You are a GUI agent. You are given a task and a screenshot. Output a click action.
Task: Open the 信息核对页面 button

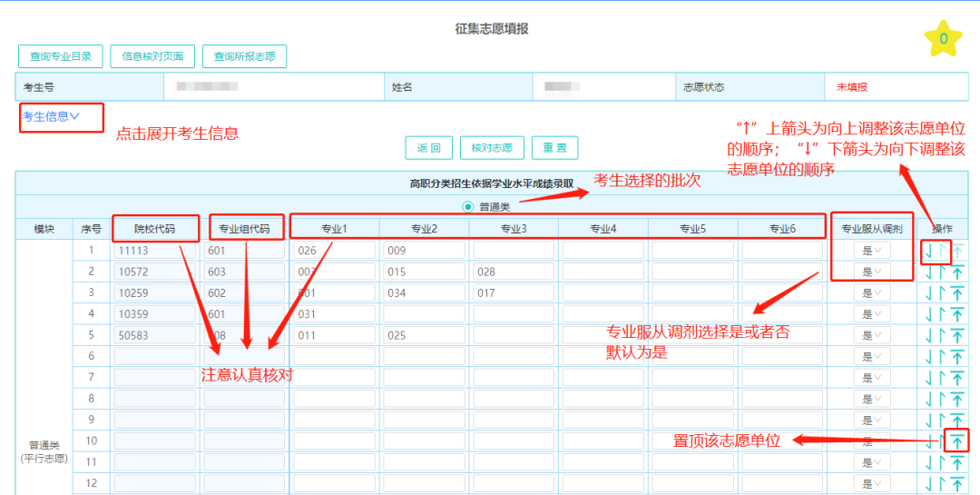tap(153, 56)
